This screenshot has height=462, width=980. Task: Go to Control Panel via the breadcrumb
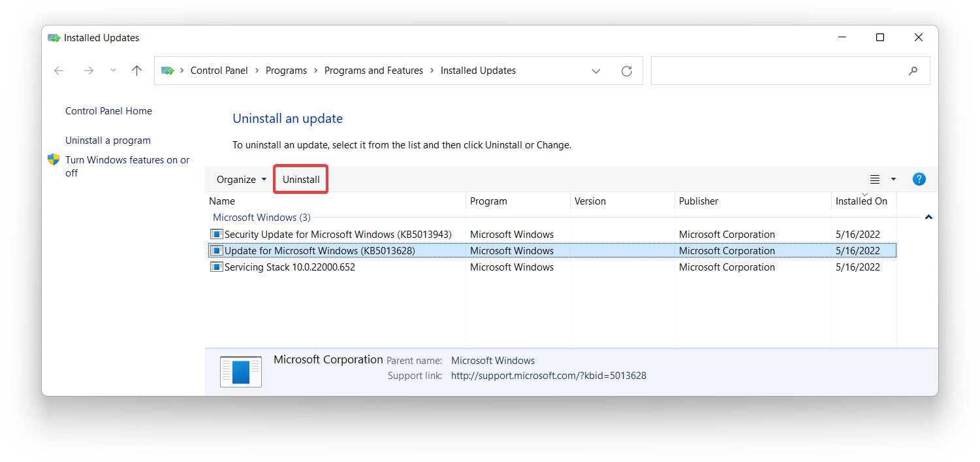click(219, 71)
